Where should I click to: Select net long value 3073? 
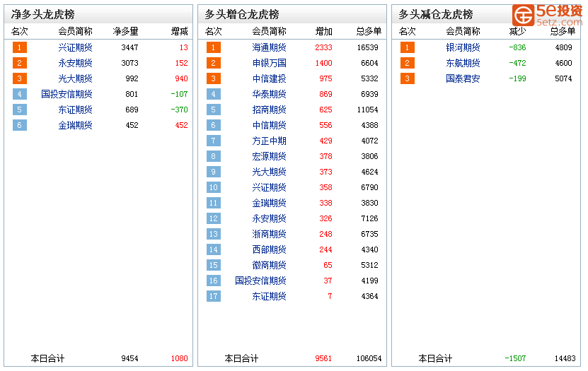129,63
